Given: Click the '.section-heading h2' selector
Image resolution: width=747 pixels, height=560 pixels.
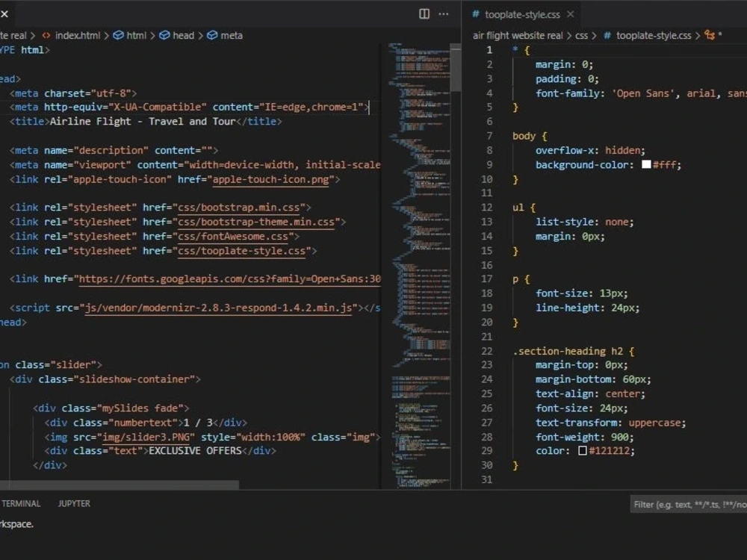Looking at the screenshot, I should [x=568, y=351].
